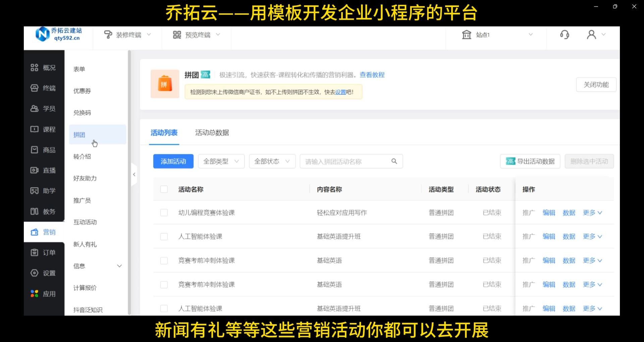Select the 营销 marketing sidebar icon

point(34,232)
